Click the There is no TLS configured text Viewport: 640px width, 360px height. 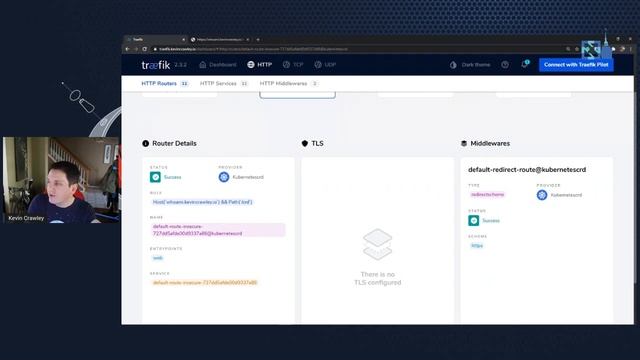coord(378,278)
